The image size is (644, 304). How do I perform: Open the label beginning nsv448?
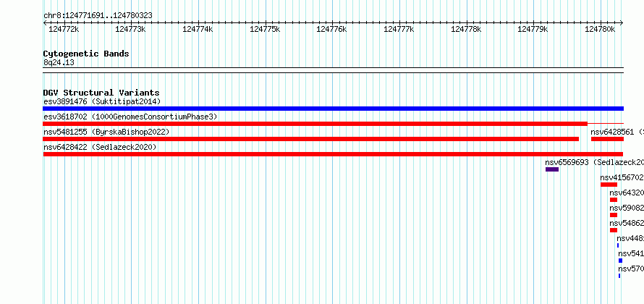tap(630, 239)
